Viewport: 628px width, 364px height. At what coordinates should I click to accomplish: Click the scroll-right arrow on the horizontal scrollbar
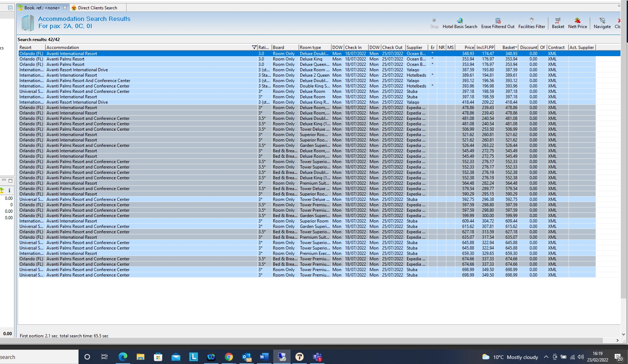618,340
